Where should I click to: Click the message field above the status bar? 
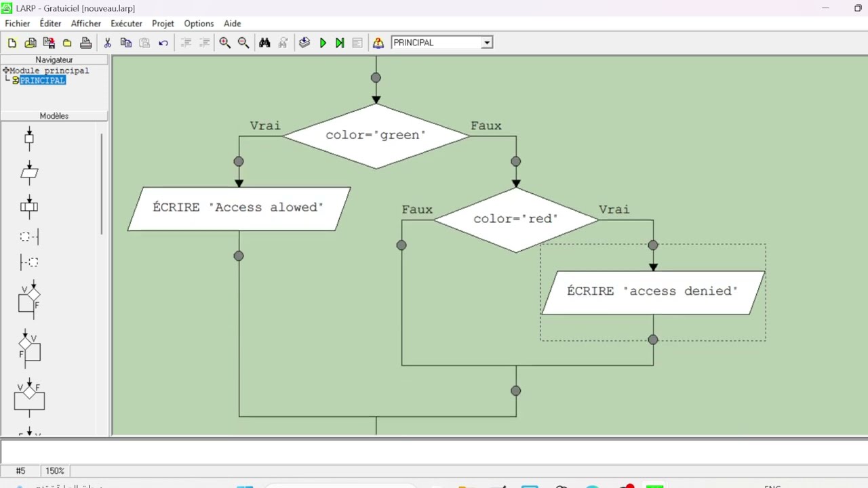click(434, 451)
